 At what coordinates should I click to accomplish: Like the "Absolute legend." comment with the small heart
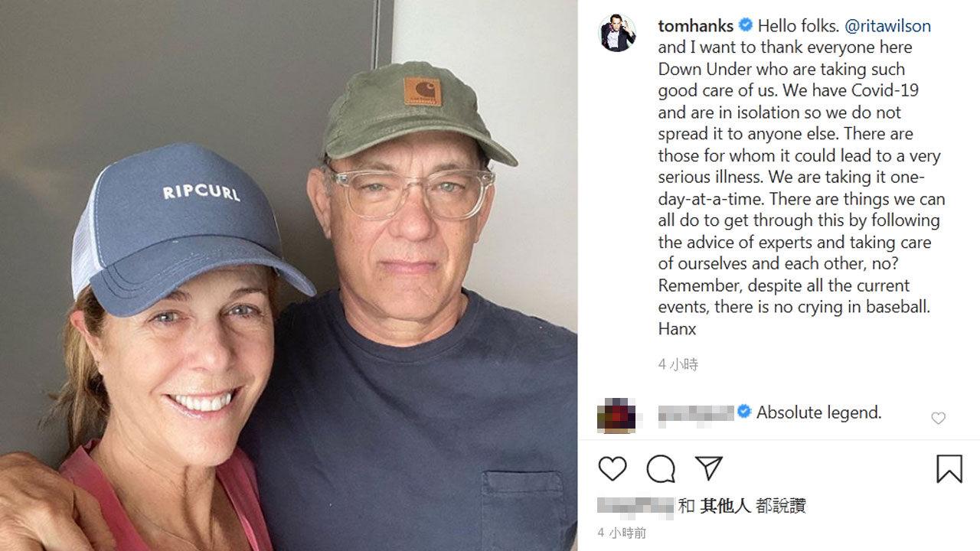(938, 418)
